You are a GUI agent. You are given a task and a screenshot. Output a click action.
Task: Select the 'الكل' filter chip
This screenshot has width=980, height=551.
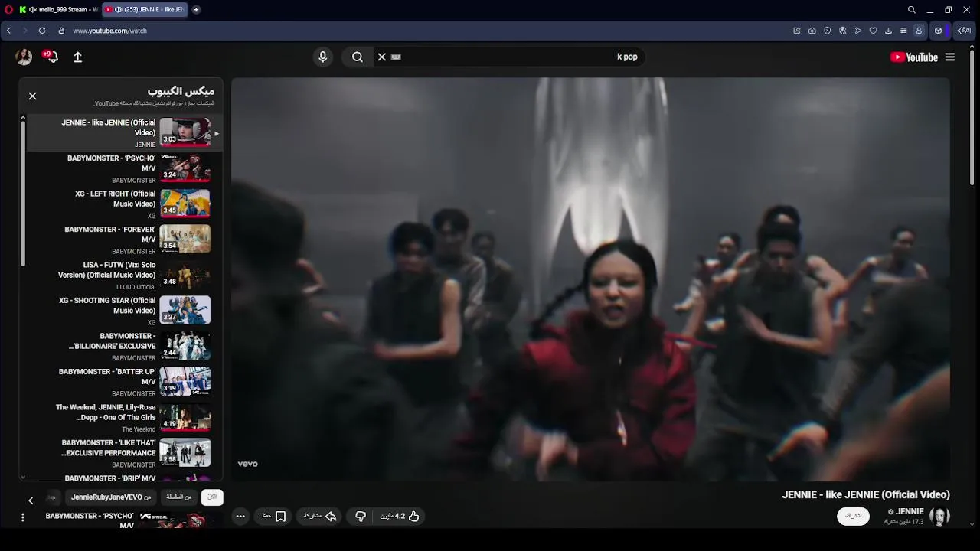point(212,497)
